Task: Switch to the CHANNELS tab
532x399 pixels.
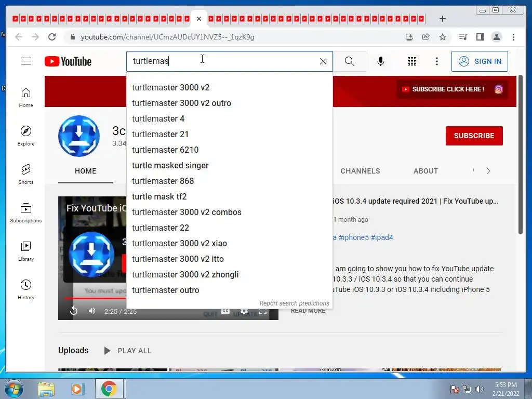Action: tap(360, 171)
